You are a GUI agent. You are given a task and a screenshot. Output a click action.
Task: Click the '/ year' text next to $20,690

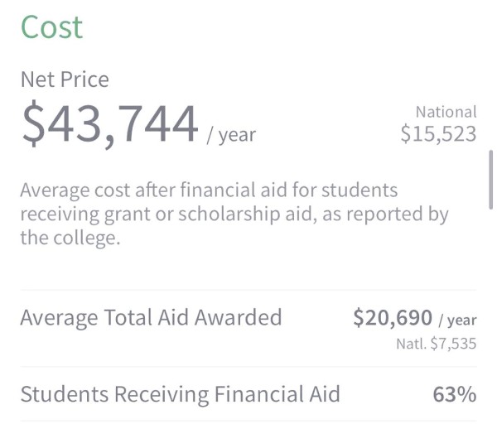(x=458, y=320)
